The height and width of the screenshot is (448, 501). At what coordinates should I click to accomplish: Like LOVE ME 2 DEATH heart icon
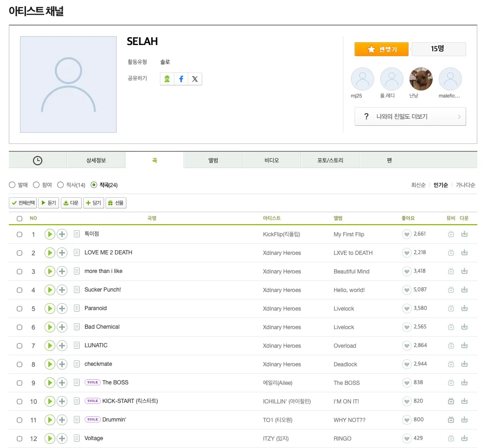(406, 253)
